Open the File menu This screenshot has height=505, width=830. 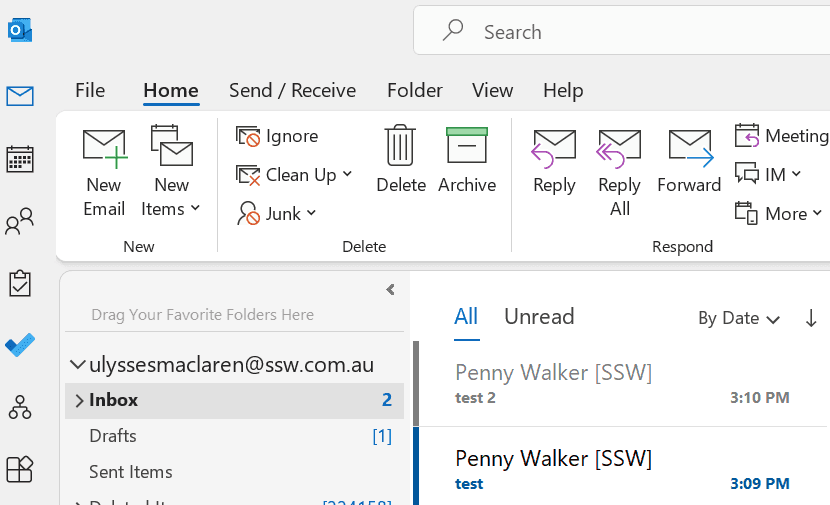(90, 90)
